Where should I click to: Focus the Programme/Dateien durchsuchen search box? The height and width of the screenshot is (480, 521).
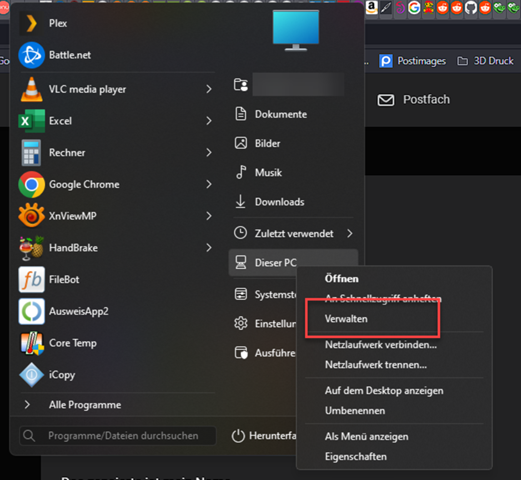[x=118, y=436]
